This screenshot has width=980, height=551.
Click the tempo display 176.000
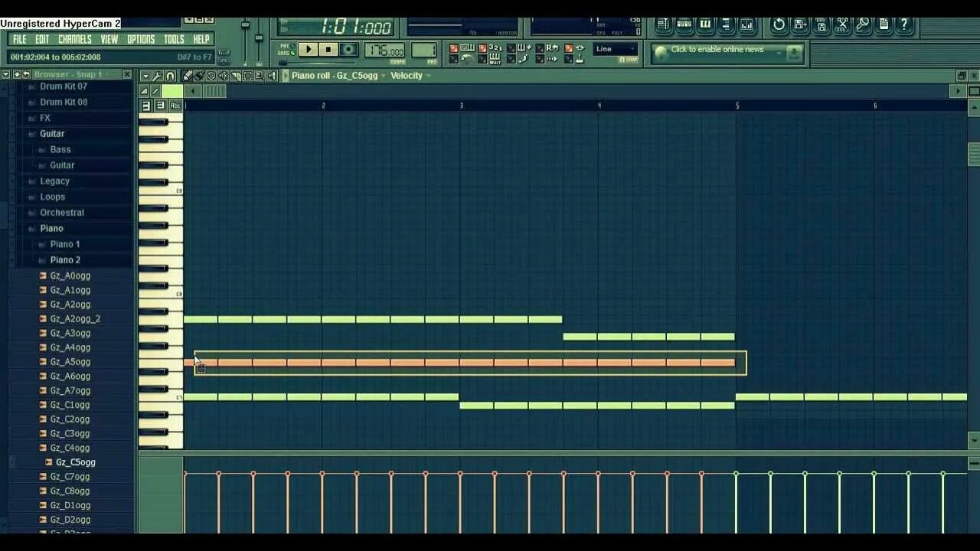tap(384, 50)
